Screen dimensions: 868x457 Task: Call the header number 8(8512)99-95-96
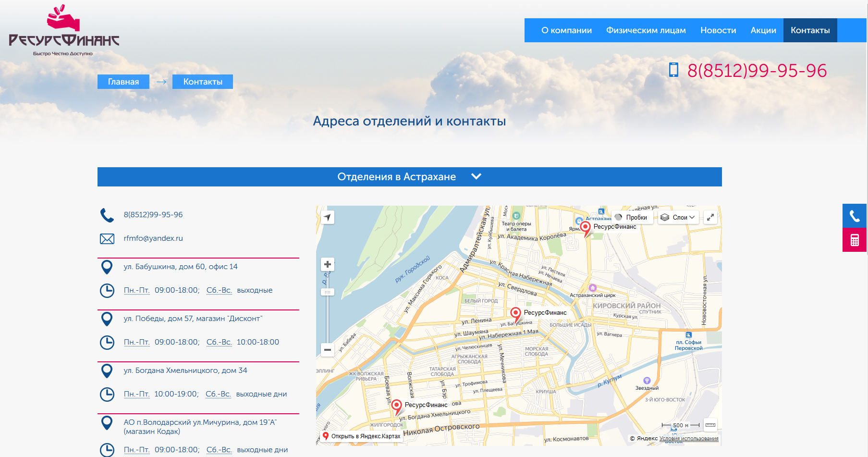tap(757, 71)
